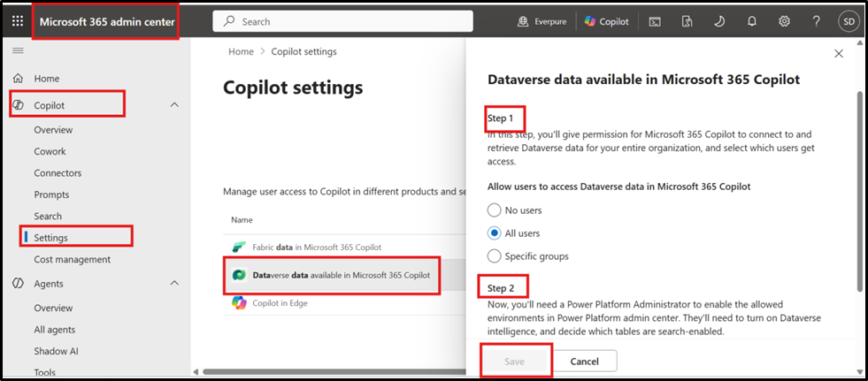Screen dimensions: 868x381
Task: Collapse the Copilot section chevron
Action: pos(174,104)
